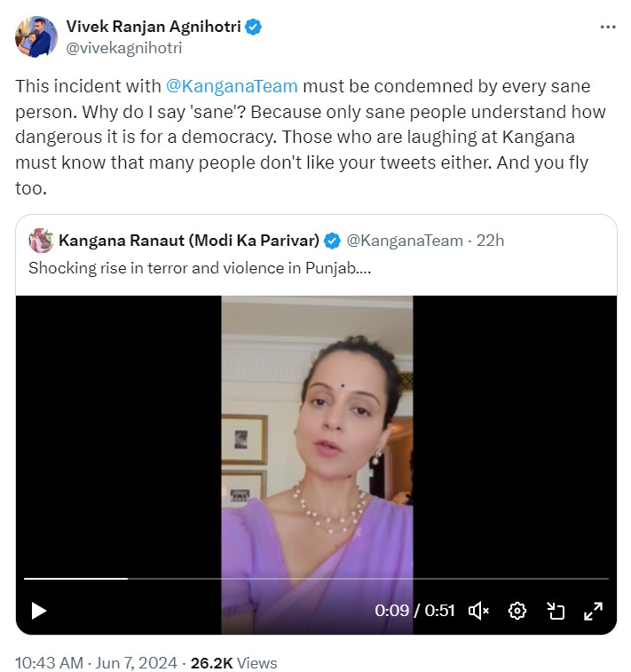Expand video to fullscreen
This screenshot has height=672, width=631.
(x=593, y=611)
